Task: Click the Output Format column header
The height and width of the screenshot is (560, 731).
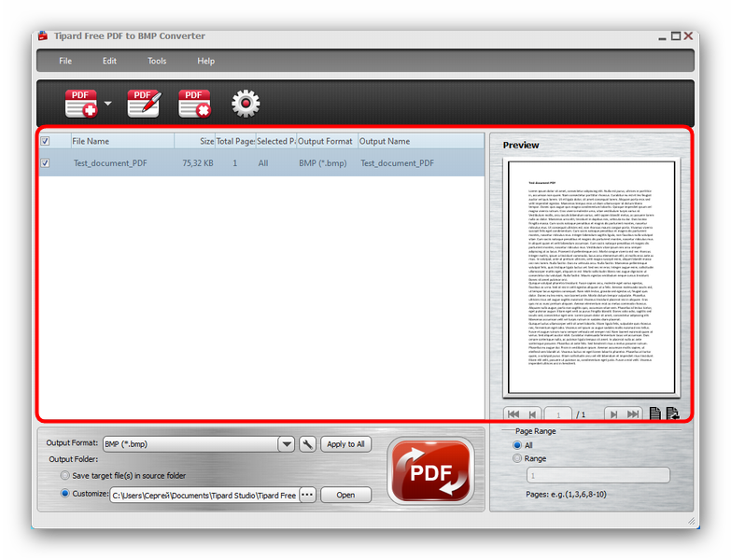Action: [327, 141]
